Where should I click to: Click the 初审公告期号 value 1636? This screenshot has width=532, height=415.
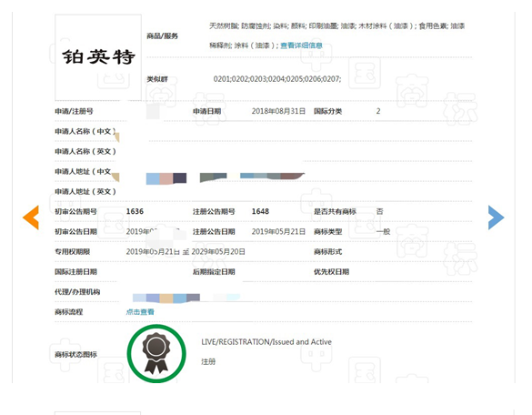point(135,211)
